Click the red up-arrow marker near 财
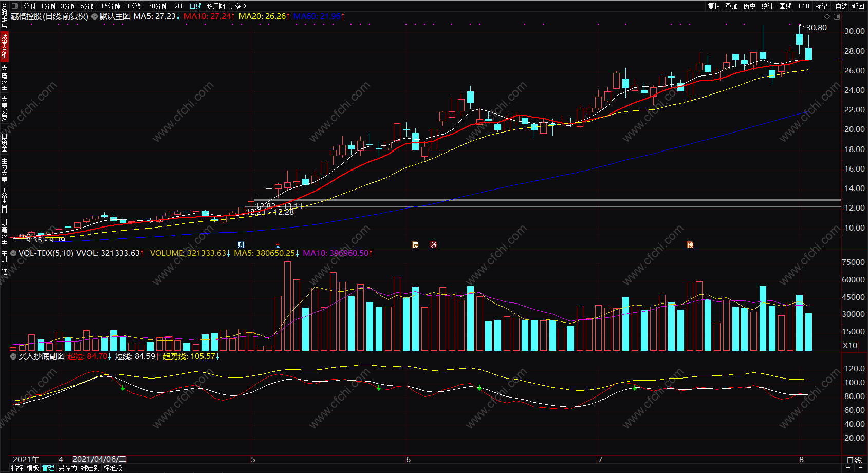Viewport: 868px width, 473px height. [278, 245]
